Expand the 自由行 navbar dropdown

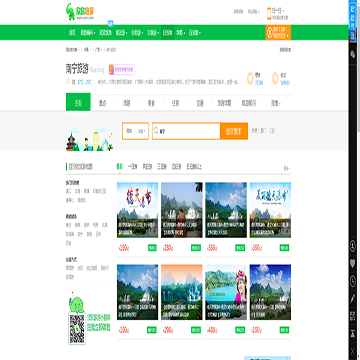137,33
